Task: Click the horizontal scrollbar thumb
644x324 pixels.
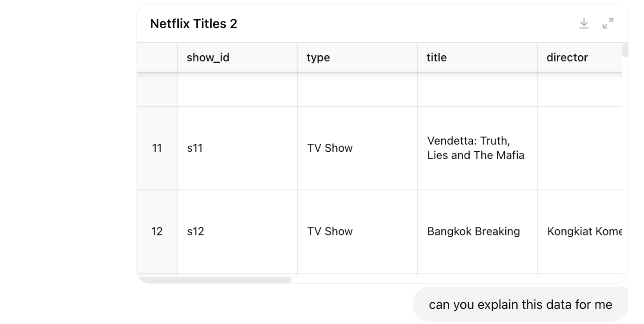Action: 215,280
